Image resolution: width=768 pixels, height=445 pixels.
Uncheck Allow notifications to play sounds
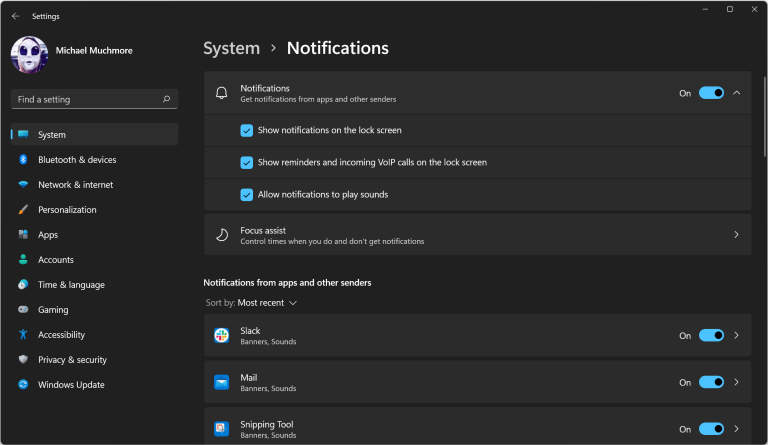pyautogui.click(x=246, y=195)
